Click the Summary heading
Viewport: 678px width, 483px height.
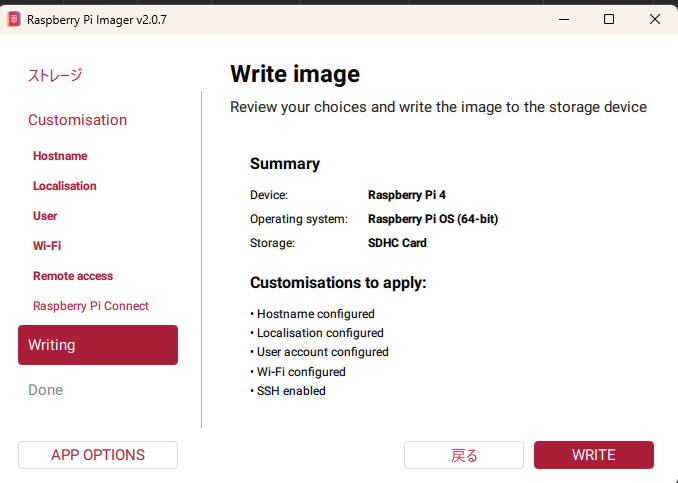285,163
